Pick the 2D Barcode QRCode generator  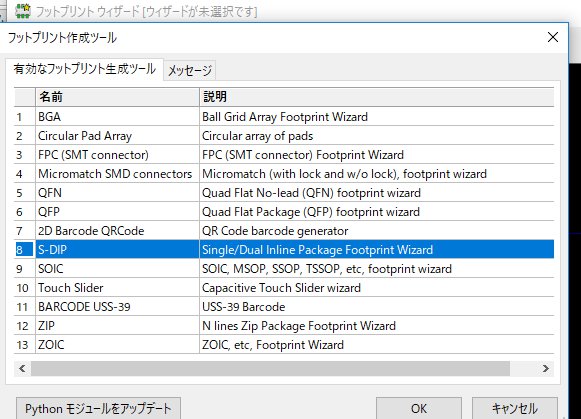point(284,231)
